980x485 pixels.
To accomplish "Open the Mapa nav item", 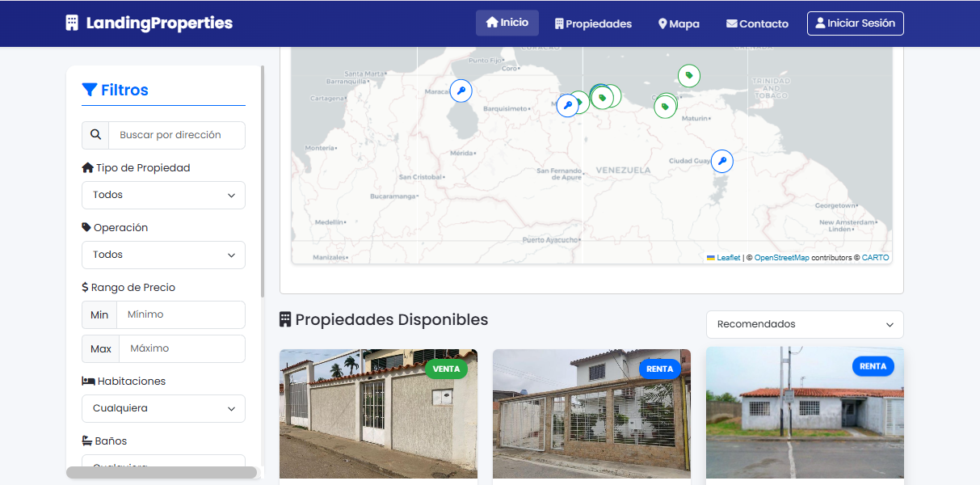I will [679, 23].
